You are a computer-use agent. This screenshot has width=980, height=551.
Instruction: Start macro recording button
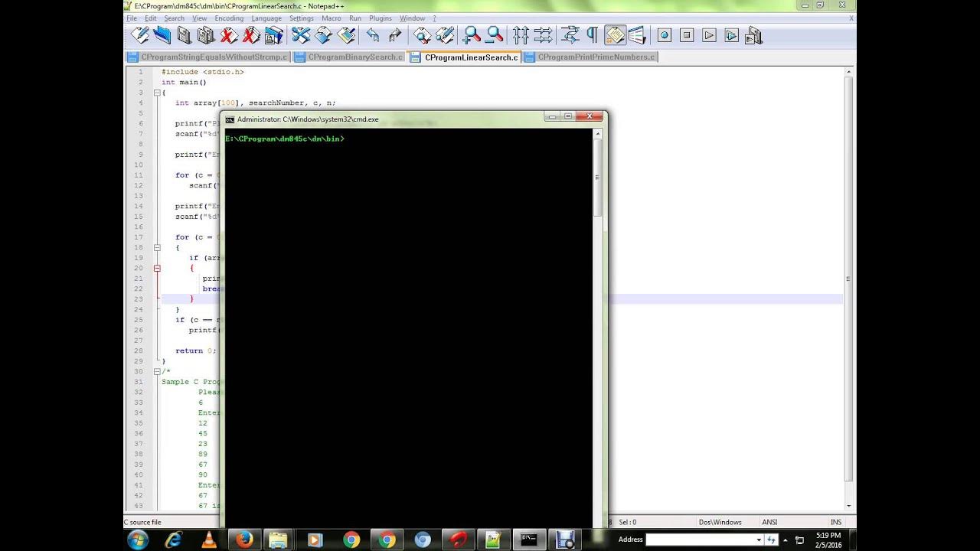pos(665,35)
